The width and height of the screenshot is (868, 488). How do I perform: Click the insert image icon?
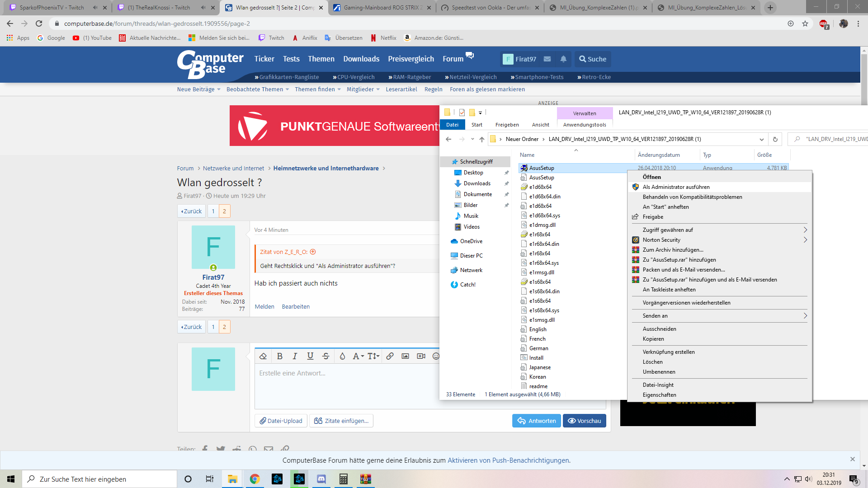405,356
